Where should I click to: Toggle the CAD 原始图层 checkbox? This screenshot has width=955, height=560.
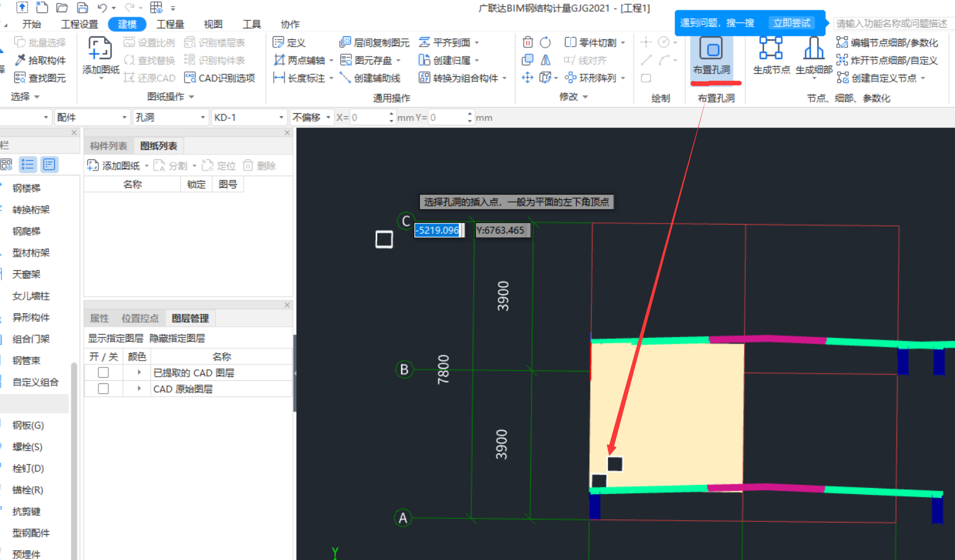103,389
